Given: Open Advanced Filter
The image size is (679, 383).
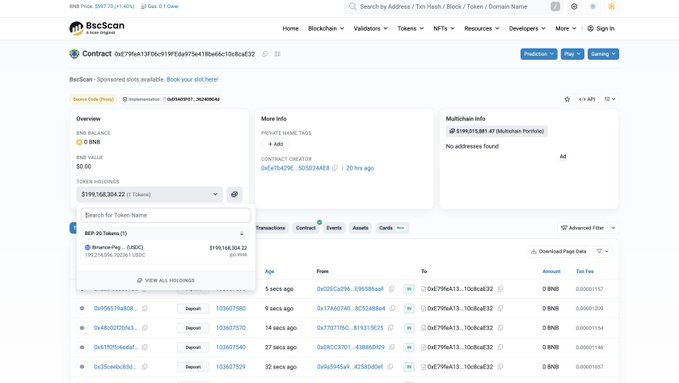Looking at the screenshot, I should pyautogui.click(x=582, y=228).
